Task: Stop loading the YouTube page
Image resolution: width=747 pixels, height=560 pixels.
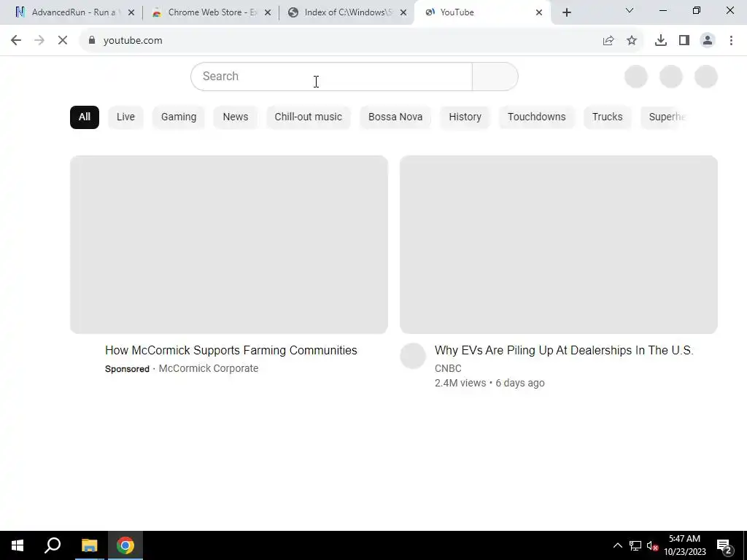Action: click(x=63, y=41)
